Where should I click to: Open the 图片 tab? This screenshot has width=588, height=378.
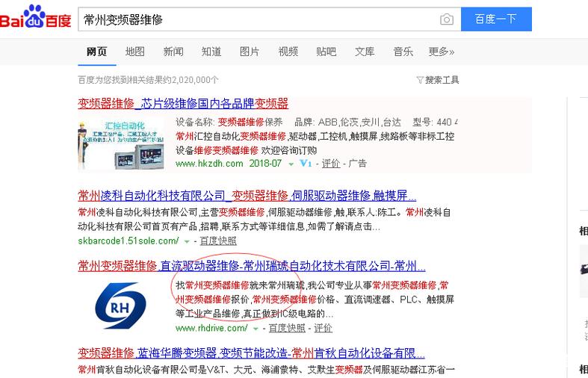pyautogui.click(x=250, y=52)
